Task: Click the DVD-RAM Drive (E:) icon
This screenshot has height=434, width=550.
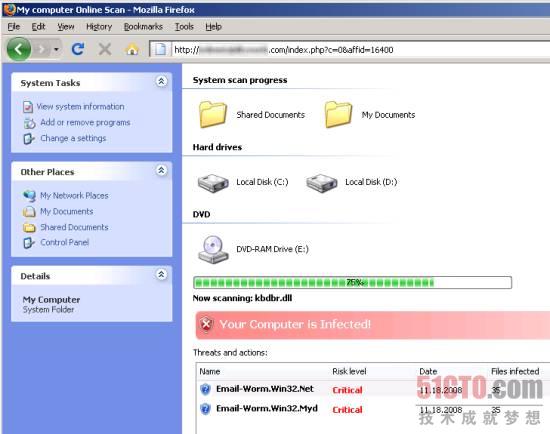Action: [x=213, y=249]
